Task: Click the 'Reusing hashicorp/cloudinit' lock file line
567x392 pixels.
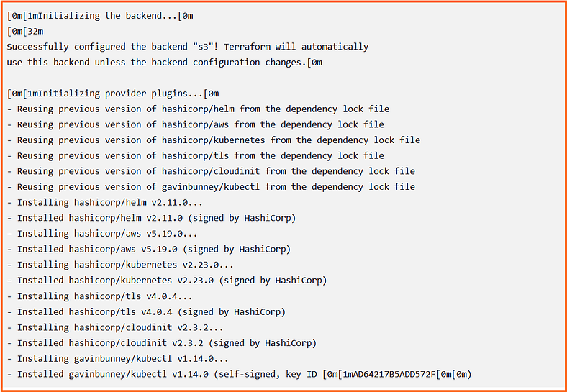Action: (211, 171)
